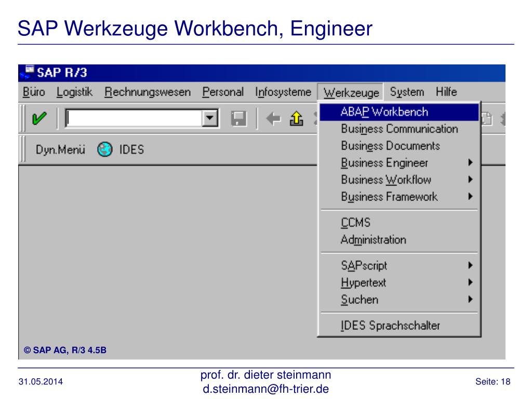532x399 pixels.
Task: Select the SAPscript menu entry
Action: coord(399,265)
